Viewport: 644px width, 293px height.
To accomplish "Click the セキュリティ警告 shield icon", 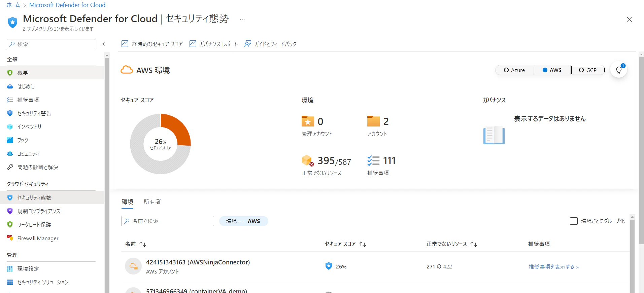I will pyautogui.click(x=10, y=113).
